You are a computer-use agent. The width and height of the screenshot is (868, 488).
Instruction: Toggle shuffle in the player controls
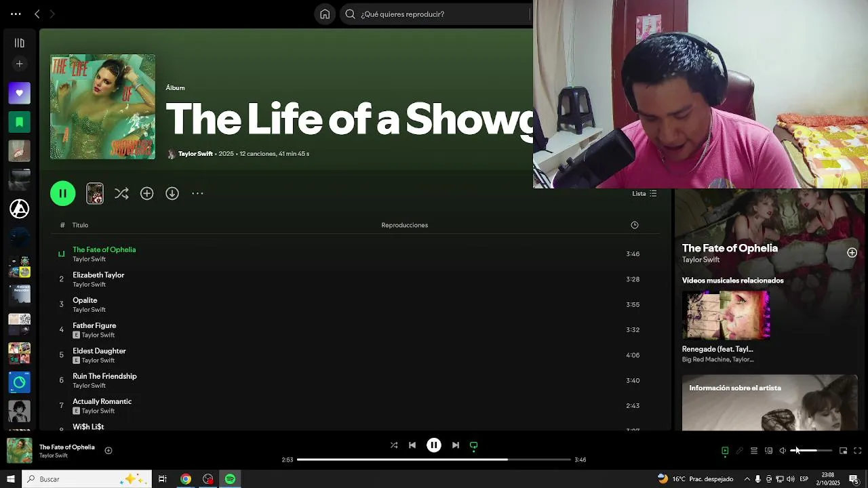click(x=394, y=445)
